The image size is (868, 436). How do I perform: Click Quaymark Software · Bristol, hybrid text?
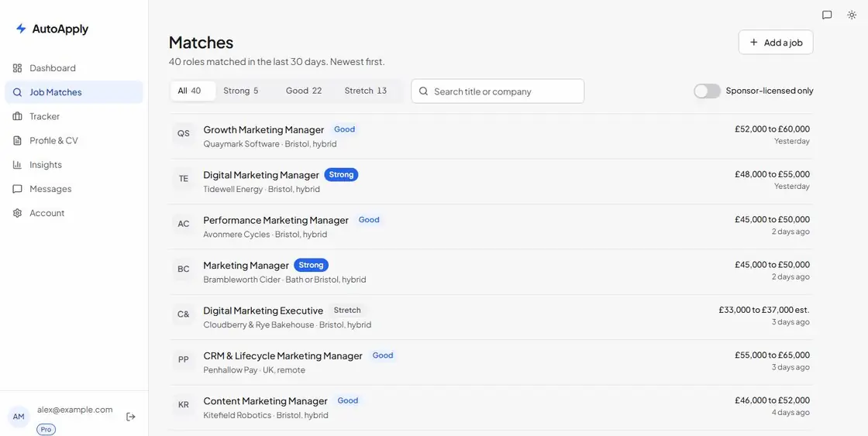270,144
